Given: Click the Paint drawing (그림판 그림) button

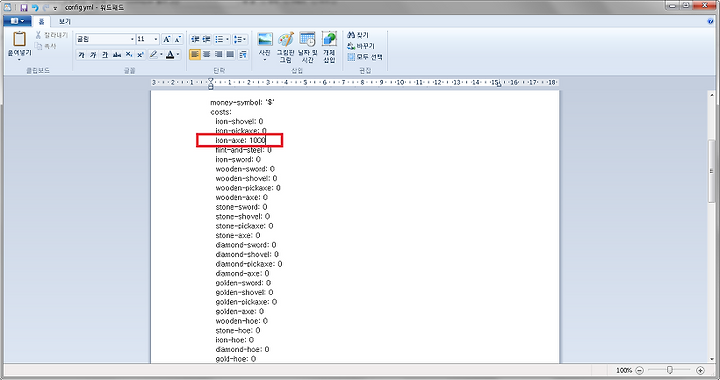Looking at the screenshot, I should (286, 47).
